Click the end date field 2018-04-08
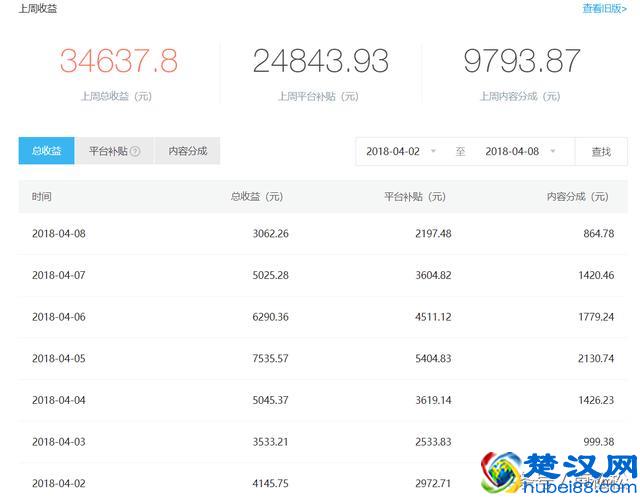 click(512, 151)
